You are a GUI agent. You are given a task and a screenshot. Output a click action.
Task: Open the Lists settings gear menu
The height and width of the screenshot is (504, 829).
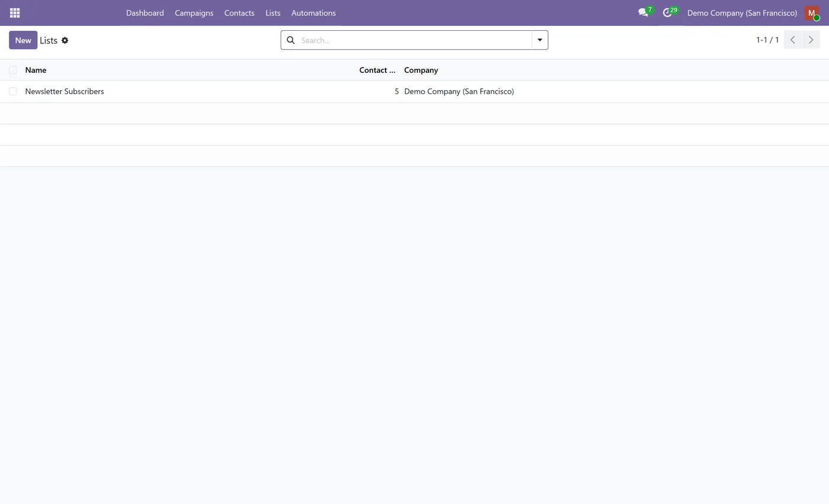[x=65, y=40]
